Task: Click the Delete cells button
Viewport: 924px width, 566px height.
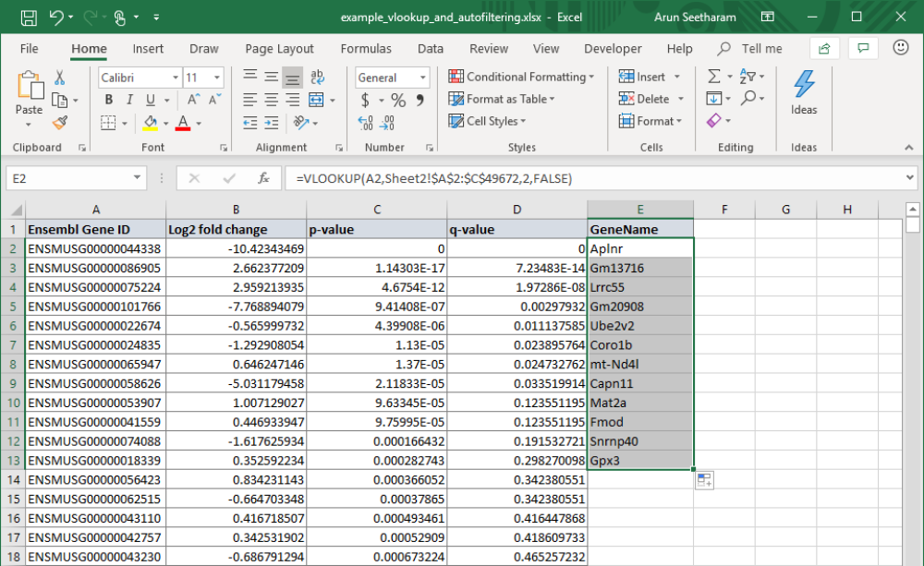Action: pos(644,99)
